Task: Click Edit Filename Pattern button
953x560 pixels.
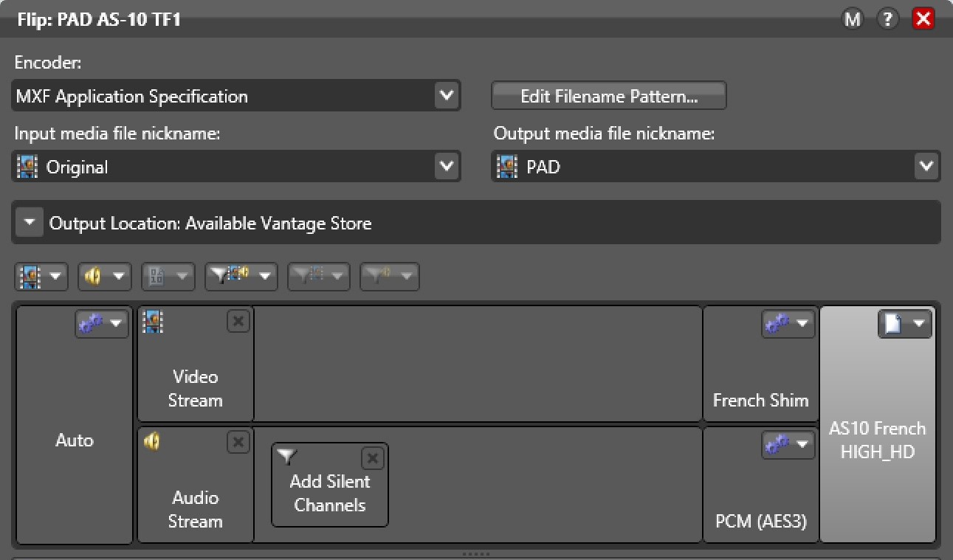Action: click(x=609, y=96)
